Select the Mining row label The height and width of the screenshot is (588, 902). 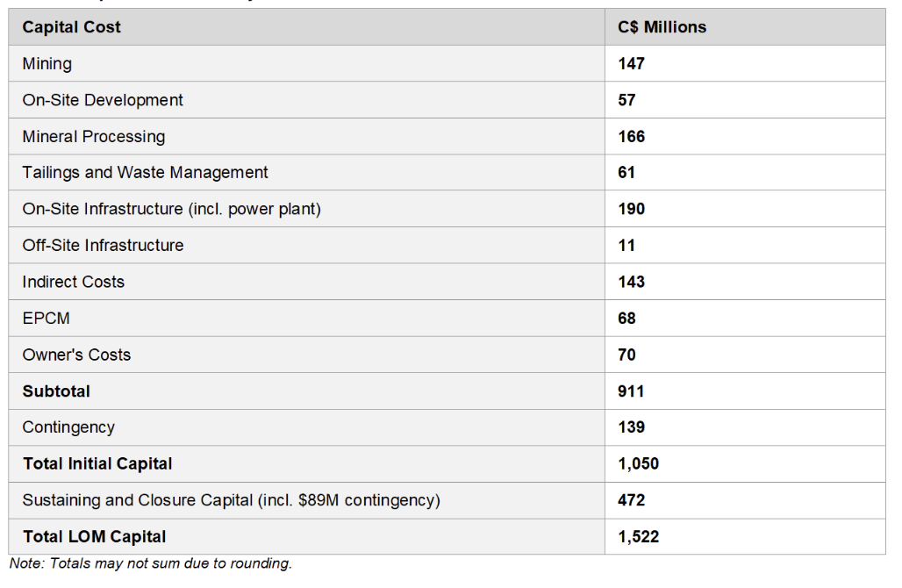(x=47, y=64)
